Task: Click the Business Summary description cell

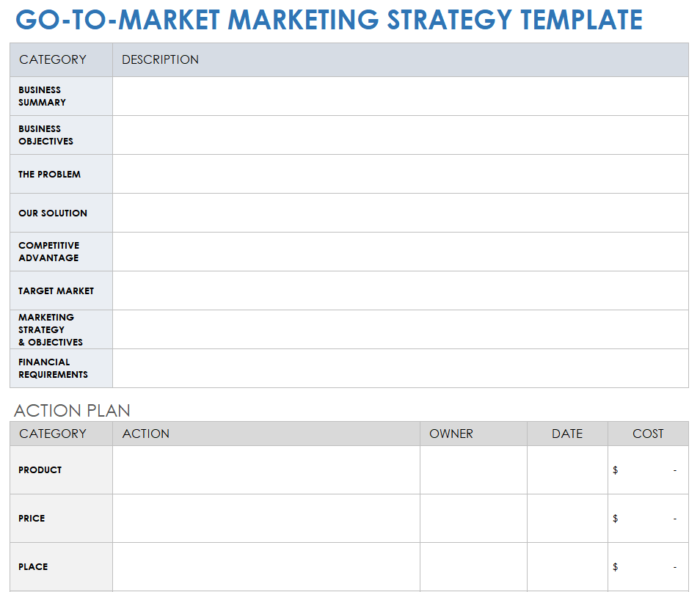Action: tap(400, 96)
